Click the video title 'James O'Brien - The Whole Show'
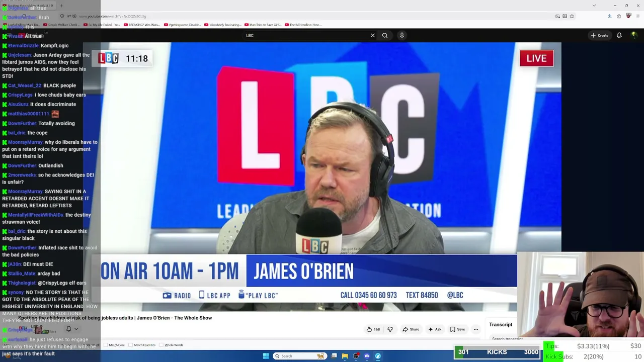This screenshot has height=362, width=644. 174,318
